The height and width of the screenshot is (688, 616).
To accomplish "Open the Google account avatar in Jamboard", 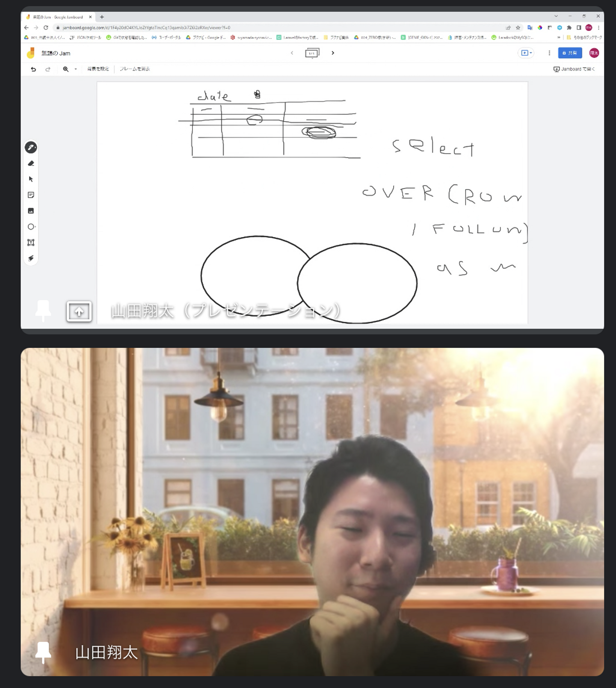I will [x=594, y=53].
